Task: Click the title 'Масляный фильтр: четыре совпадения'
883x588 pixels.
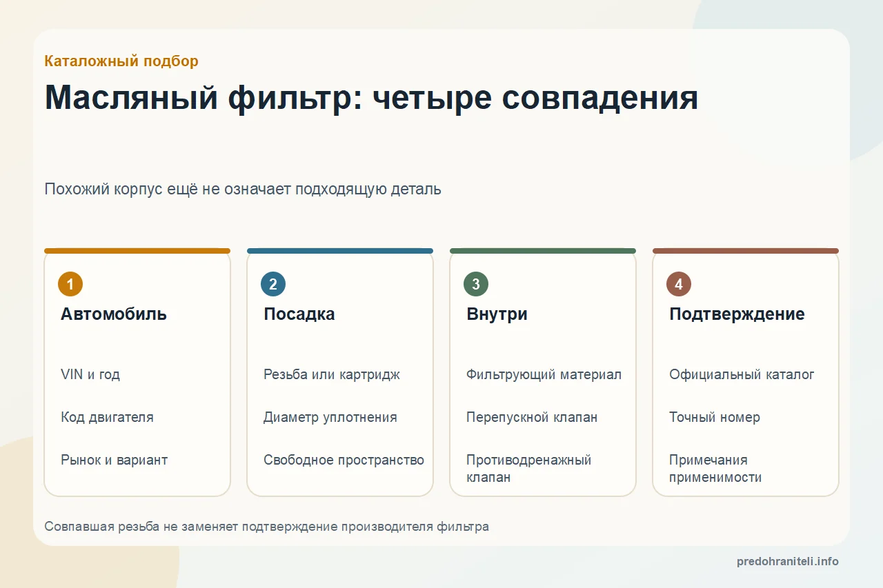Action: tap(371, 98)
